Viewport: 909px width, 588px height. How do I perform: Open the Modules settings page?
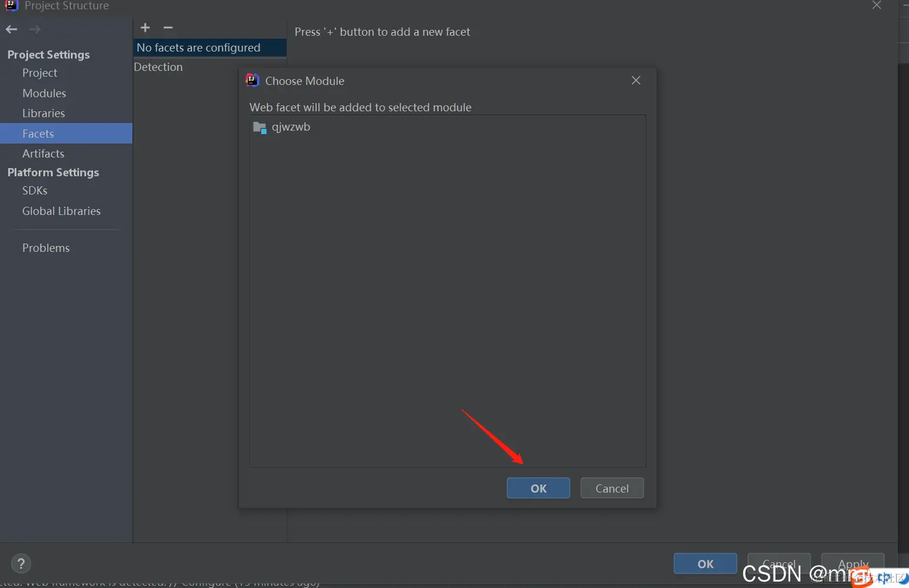tap(44, 93)
